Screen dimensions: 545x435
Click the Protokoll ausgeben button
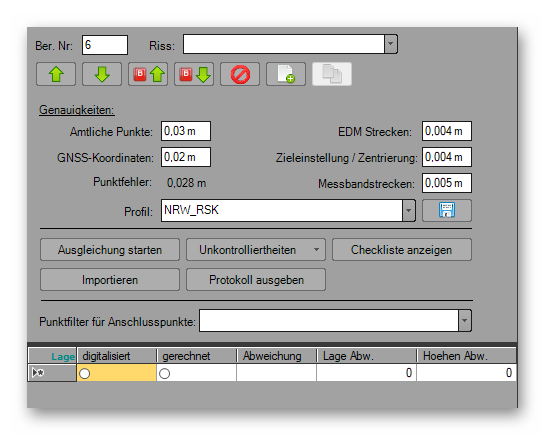(256, 279)
